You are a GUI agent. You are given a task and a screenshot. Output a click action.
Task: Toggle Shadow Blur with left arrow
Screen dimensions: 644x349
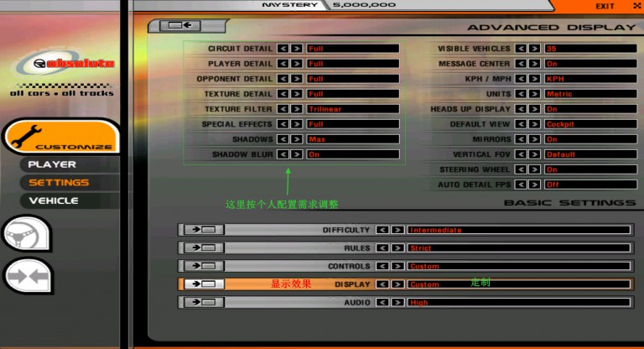[283, 154]
